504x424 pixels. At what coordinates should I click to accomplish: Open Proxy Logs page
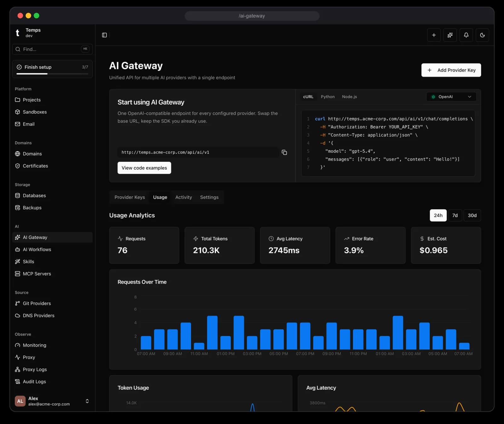point(52,369)
